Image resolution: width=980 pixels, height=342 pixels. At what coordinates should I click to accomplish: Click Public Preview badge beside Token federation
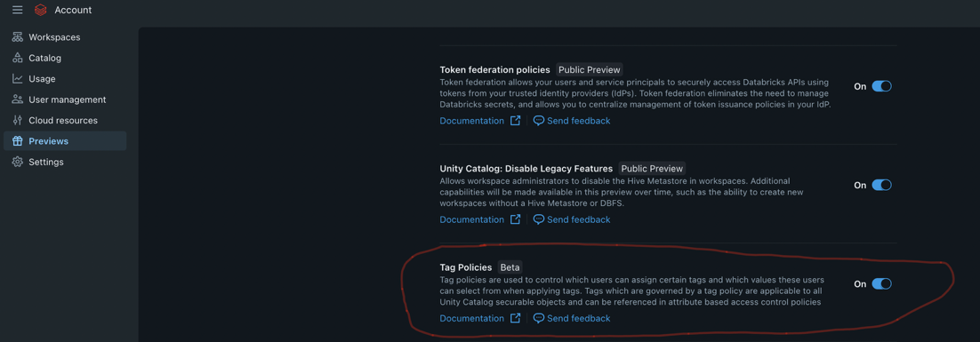click(x=590, y=69)
